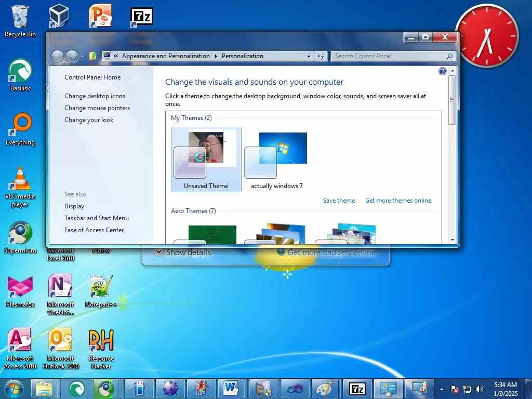Open the 7-Zip taskbar button

tap(357, 389)
